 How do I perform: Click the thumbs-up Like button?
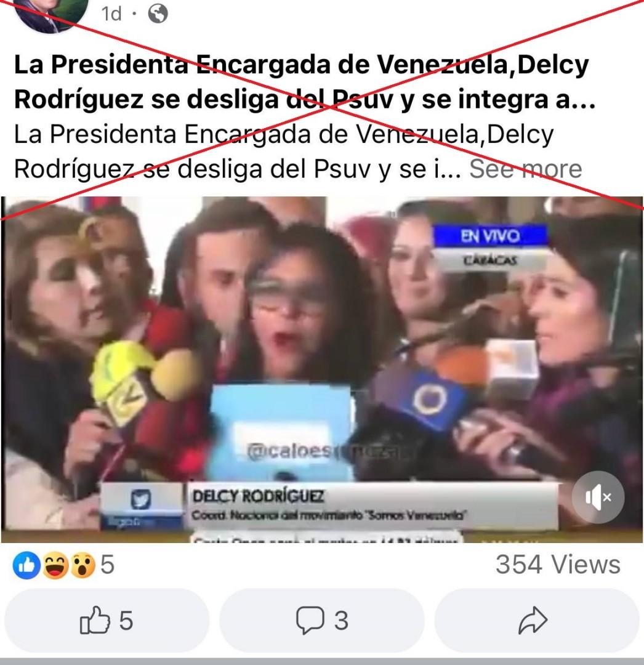click(107, 621)
